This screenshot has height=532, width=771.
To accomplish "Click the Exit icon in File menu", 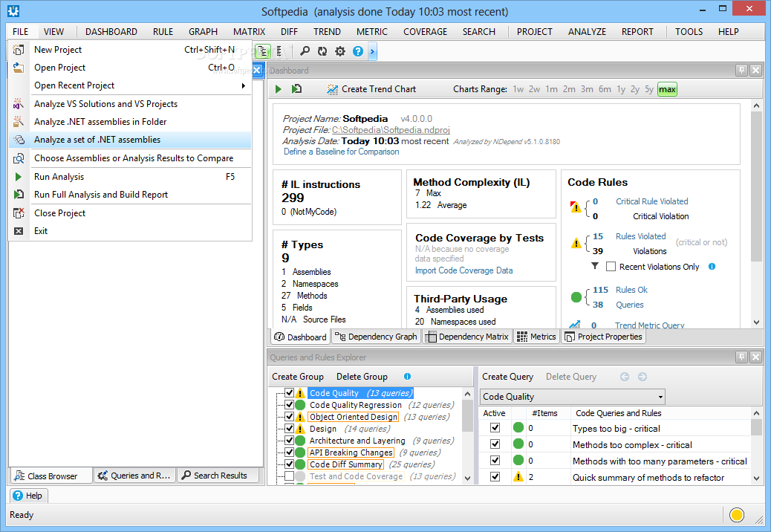I will pyautogui.click(x=18, y=231).
